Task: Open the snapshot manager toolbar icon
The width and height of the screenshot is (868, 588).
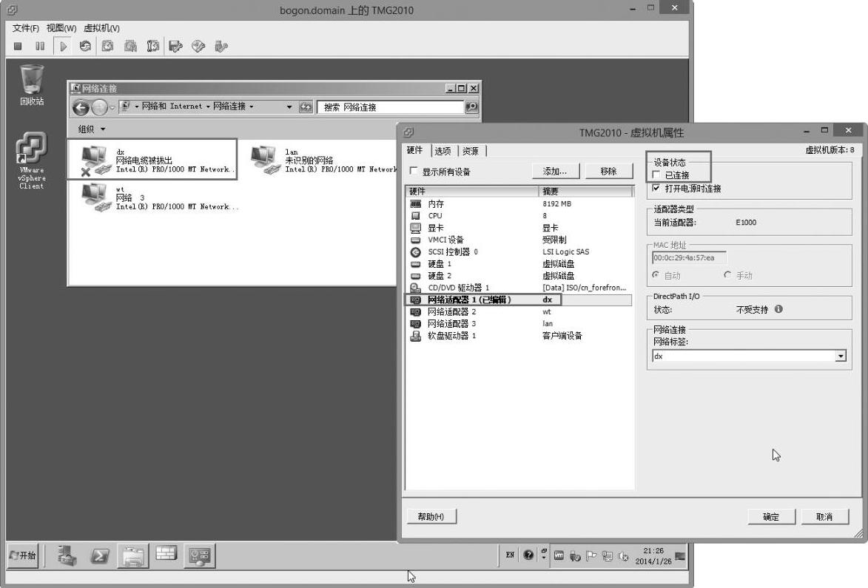Action: pyautogui.click(x=152, y=47)
